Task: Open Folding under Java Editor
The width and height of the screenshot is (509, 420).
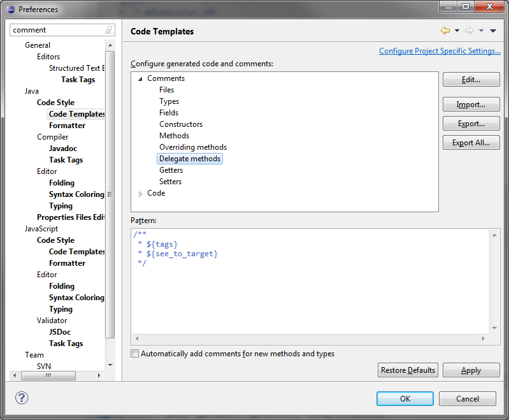Action: pos(62,183)
